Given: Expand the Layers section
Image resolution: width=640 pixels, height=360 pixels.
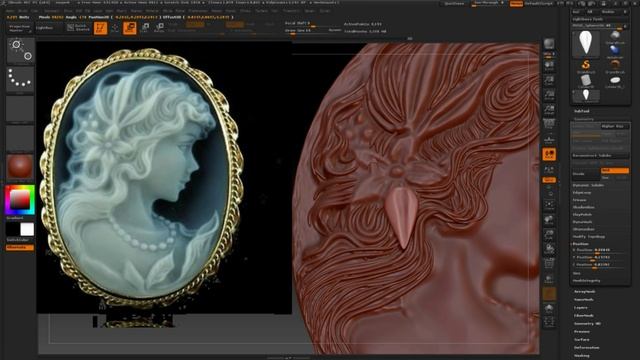Looking at the screenshot, I should pos(581,308).
